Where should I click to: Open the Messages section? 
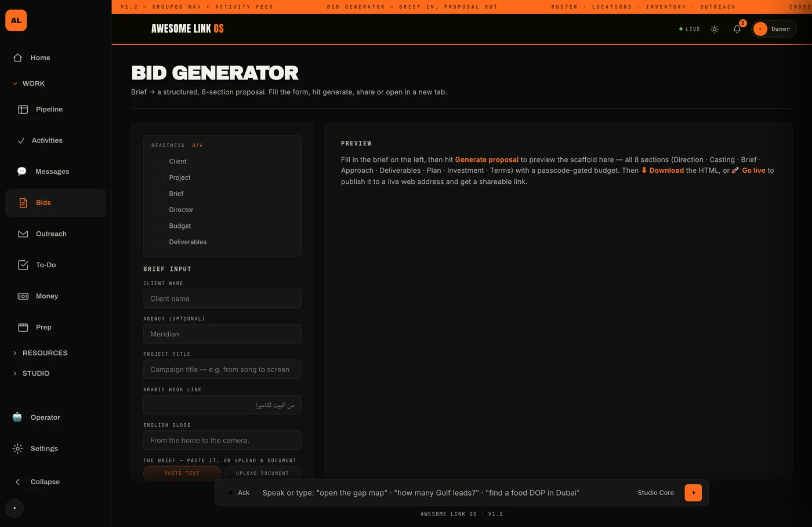click(x=56, y=171)
